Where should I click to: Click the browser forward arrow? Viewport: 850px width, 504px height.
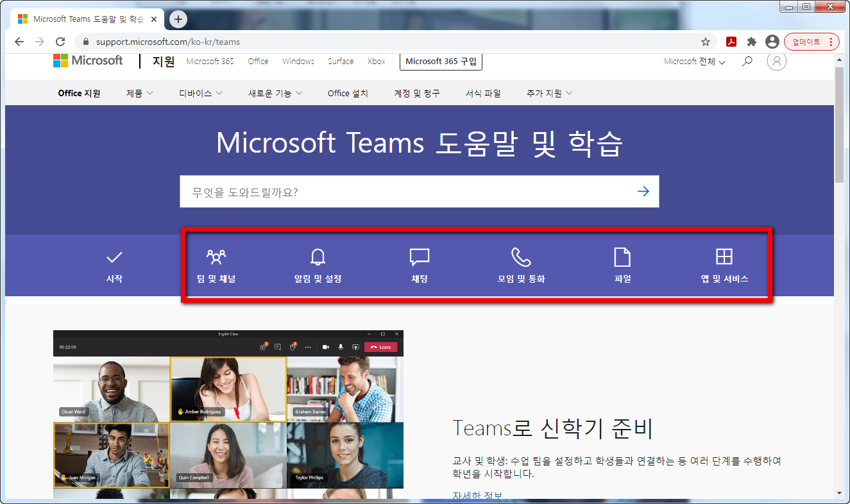(40, 42)
